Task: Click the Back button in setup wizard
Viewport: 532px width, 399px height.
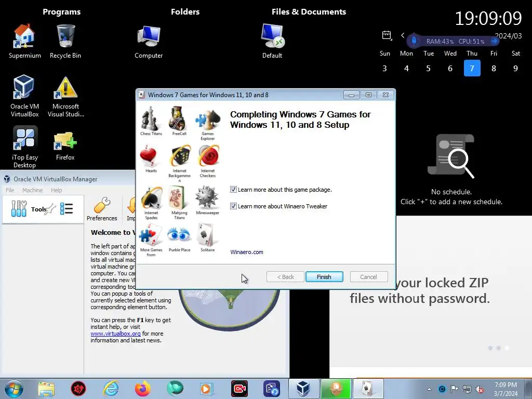Action: [285, 277]
